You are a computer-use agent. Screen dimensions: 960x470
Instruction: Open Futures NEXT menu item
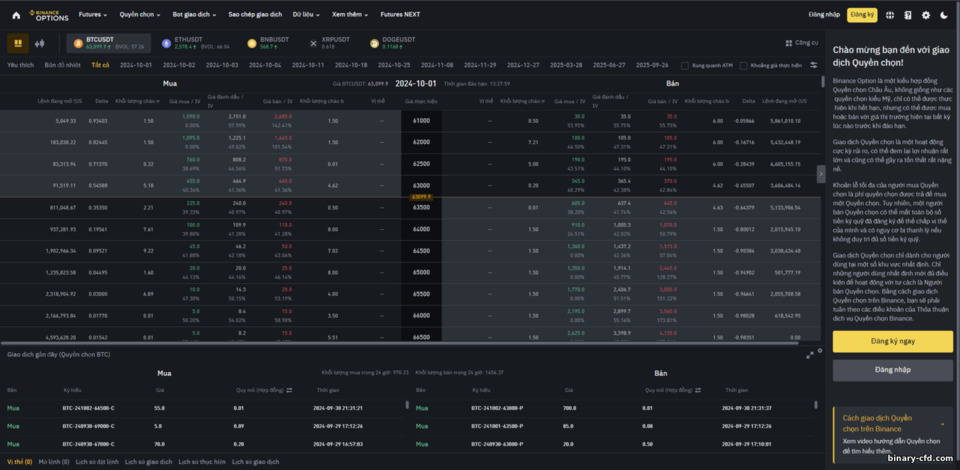[x=400, y=14]
